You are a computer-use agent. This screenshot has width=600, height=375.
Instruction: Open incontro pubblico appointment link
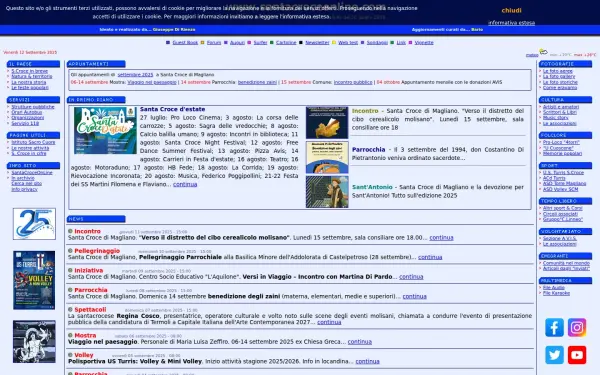(353, 82)
